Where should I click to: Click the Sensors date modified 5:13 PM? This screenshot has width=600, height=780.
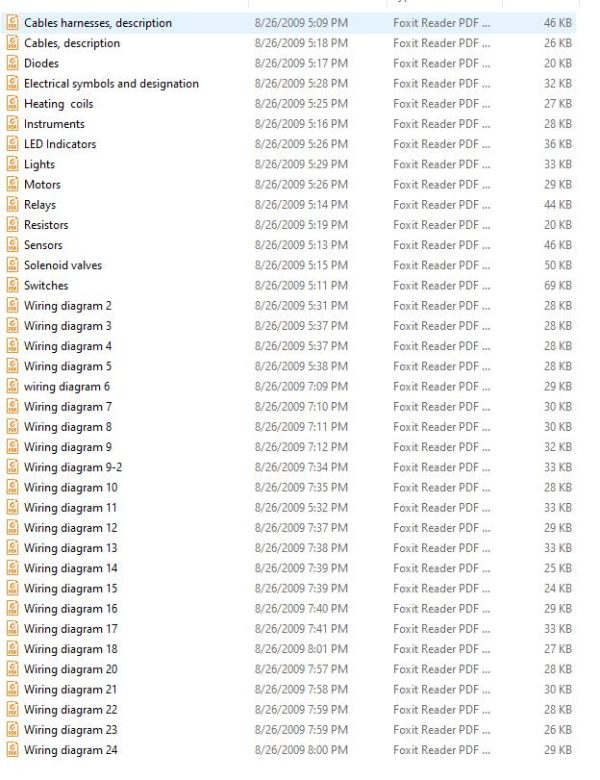pos(301,245)
